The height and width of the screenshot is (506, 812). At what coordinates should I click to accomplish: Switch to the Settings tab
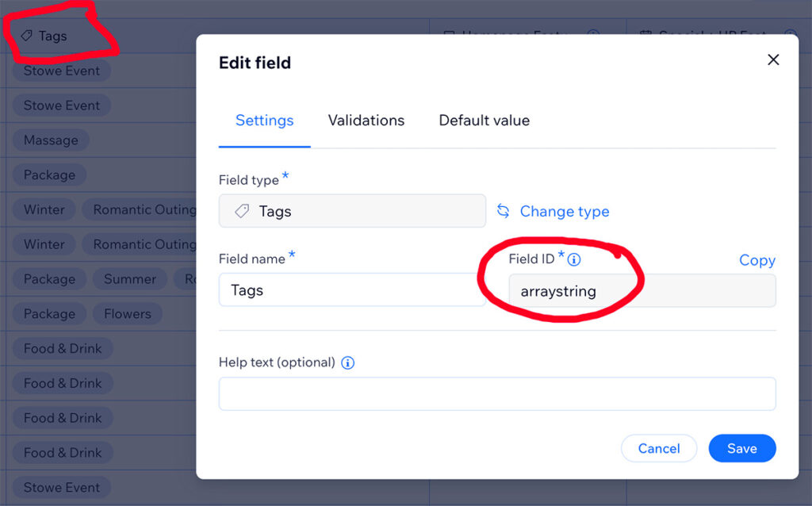265,121
